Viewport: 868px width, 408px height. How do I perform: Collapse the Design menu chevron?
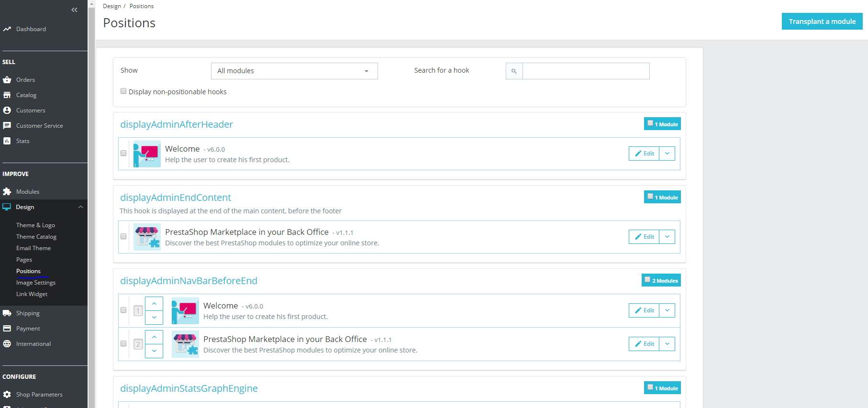click(80, 207)
